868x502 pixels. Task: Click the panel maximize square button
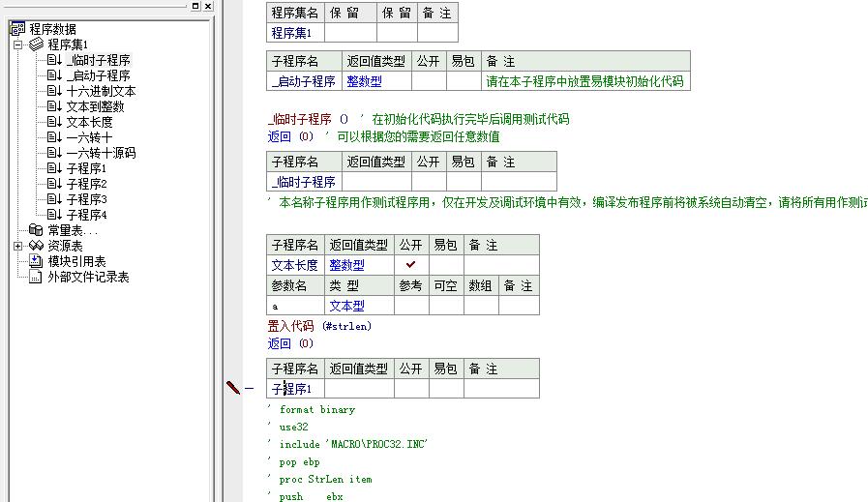[195, 6]
